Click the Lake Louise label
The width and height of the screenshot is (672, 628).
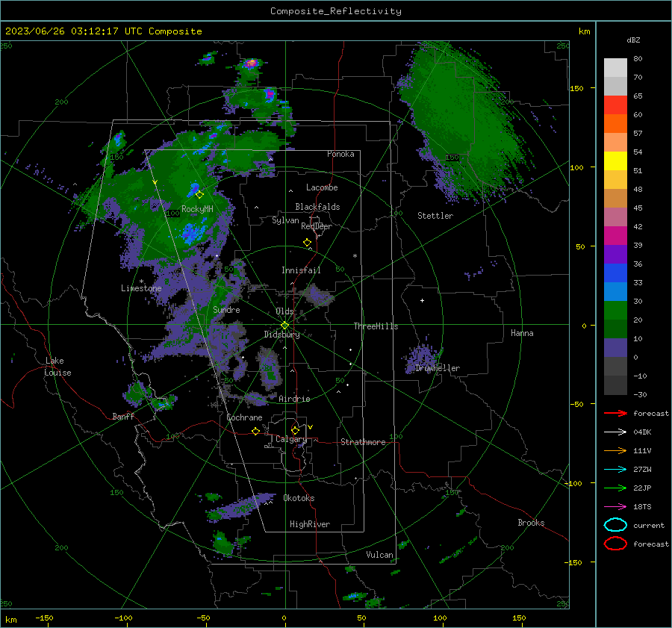(58, 367)
